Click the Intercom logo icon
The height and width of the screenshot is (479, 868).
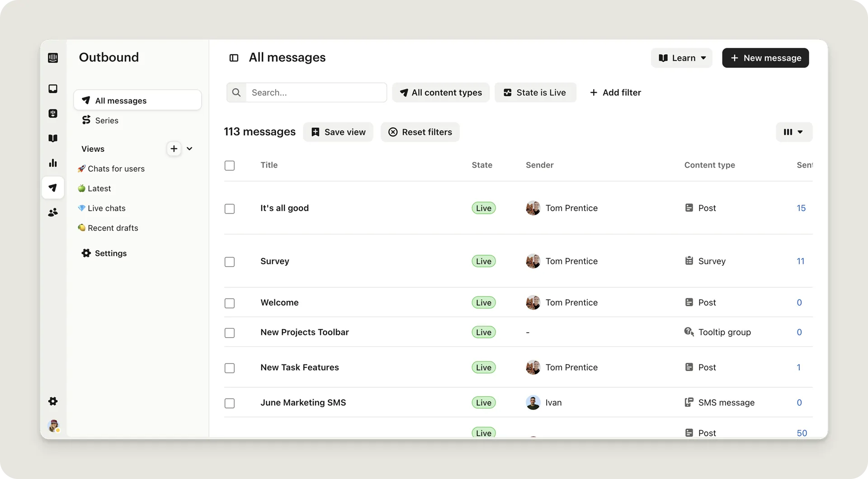(53, 58)
